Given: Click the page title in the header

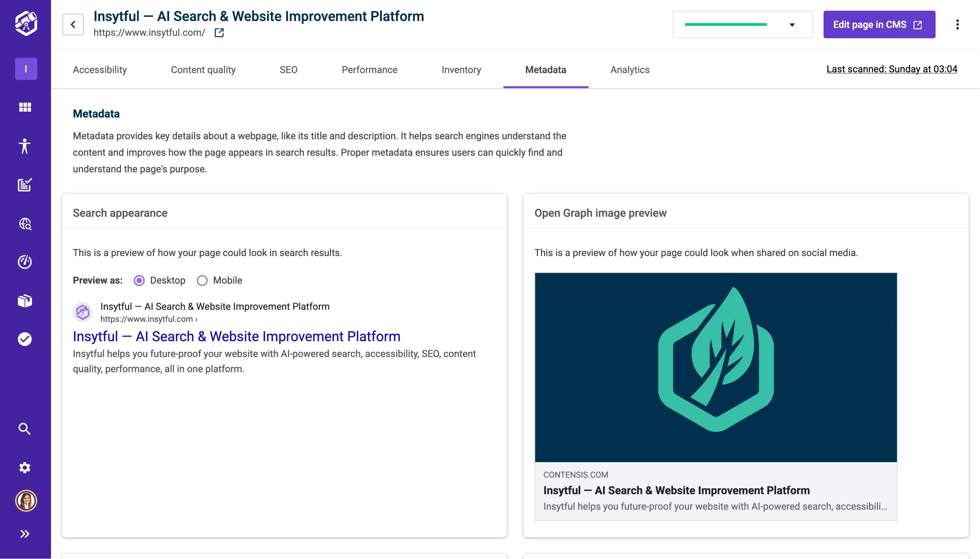Looking at the screenshot, I should (x=259, y=16).
